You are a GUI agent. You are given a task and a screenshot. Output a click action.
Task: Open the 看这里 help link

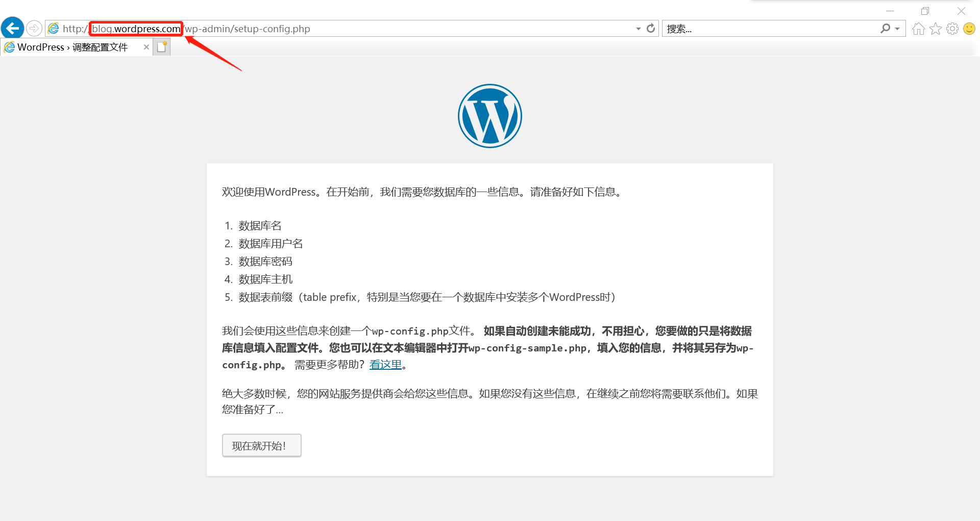click(385, 365)
